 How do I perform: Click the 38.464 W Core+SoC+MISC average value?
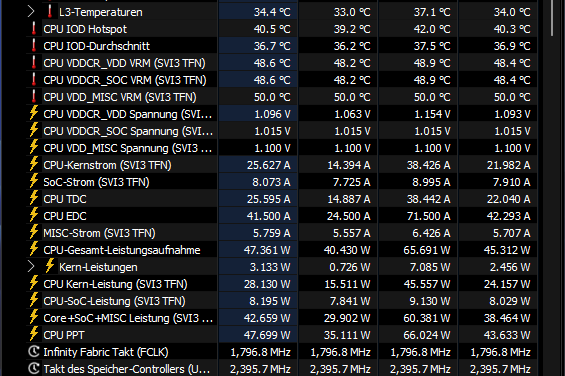pyautogui.click(x=507, y=318)
